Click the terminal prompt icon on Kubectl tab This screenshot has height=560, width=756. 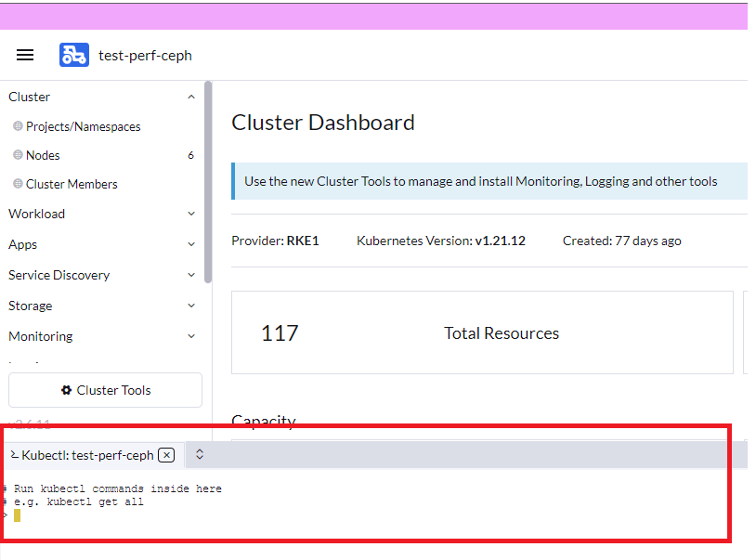tap(15, 455)
